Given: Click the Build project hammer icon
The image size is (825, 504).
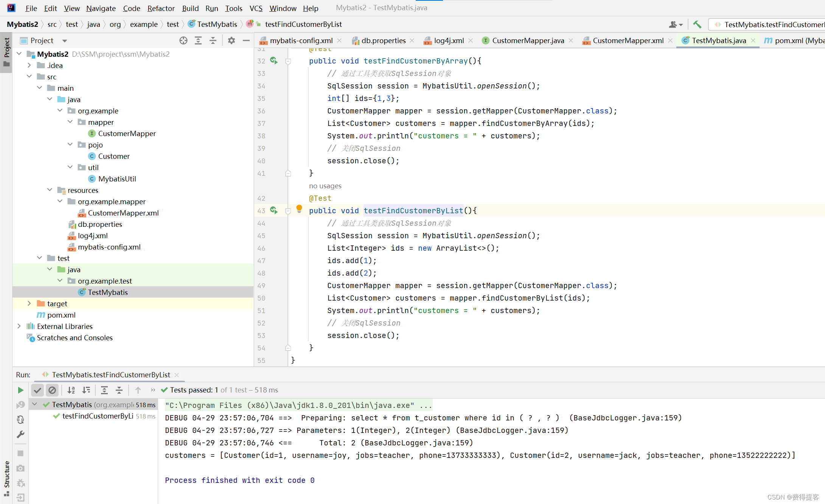Looking at the screenshot, I should coord(697,25).
